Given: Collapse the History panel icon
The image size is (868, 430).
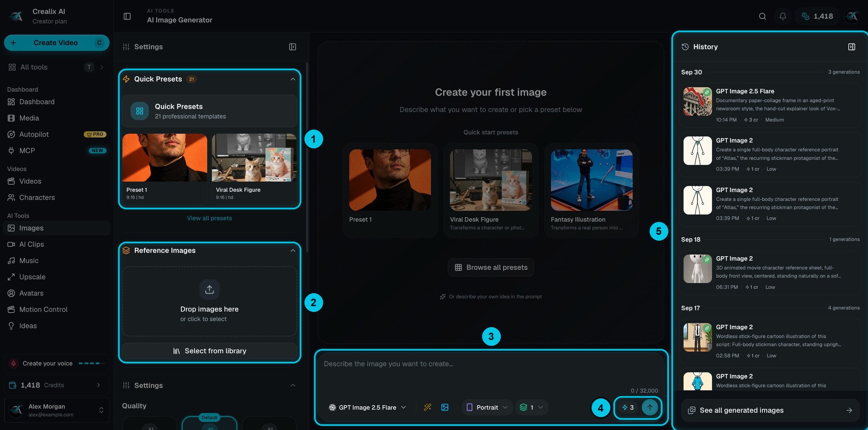Looking at the screenshot, I should [x=852, y=47].
